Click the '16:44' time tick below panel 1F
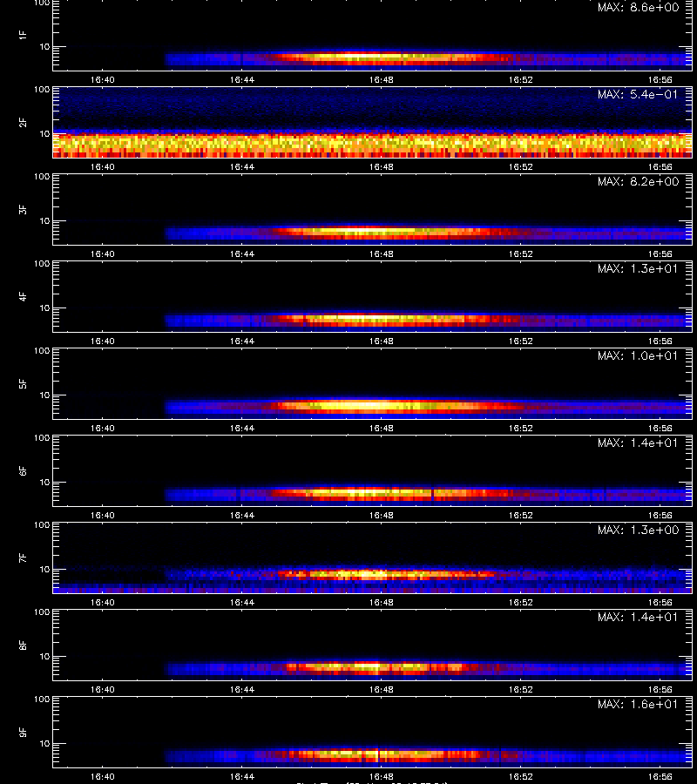697x784 pixels. (242, 80)
